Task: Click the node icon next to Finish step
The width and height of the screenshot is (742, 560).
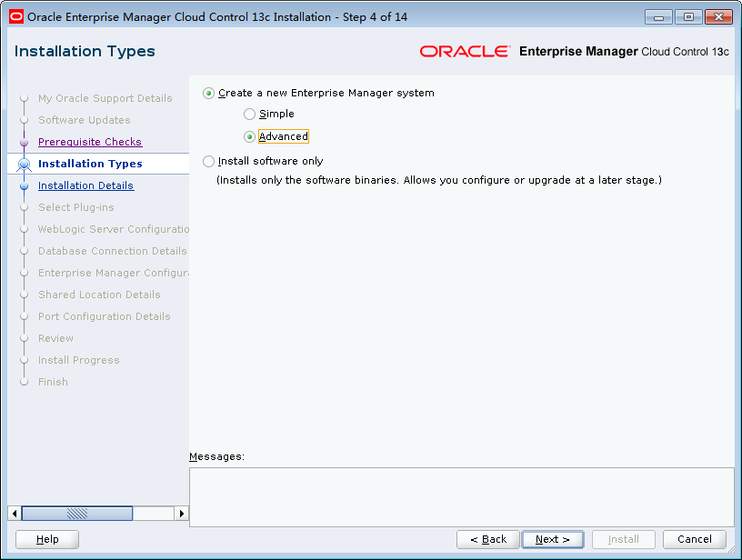Action: [x=25, y=382]
